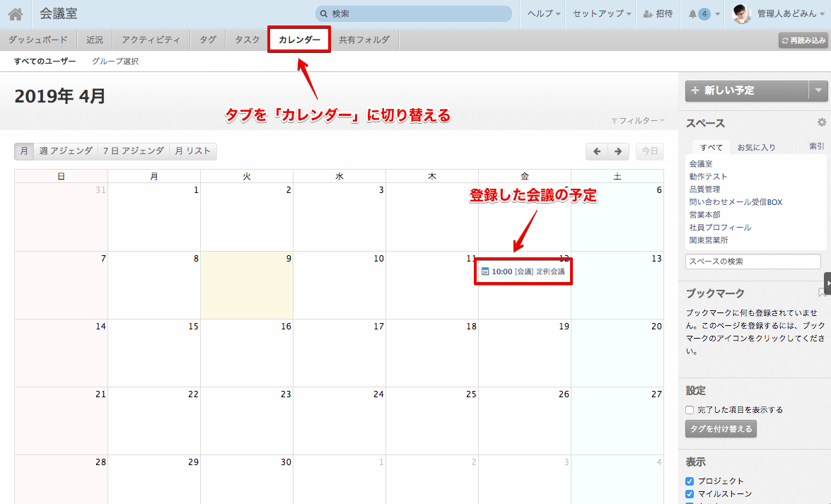The width and height of the screenshot is (831, 504).
Task: Open notifications bell icon
Action: tap(692, 13)
